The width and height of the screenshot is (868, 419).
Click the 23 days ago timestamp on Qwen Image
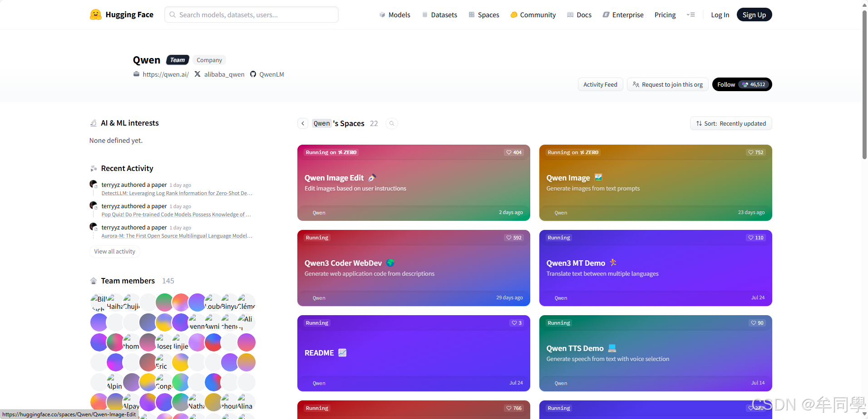pos(751,212)
